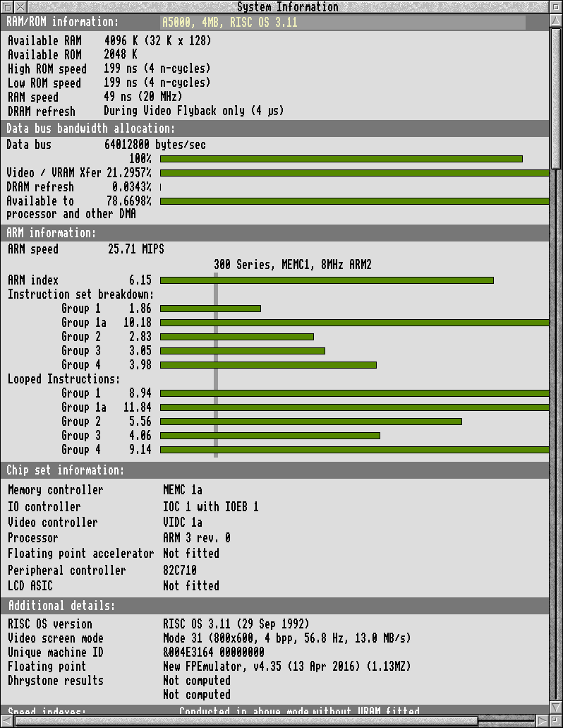The width and height of the screenshot is (563, 728).
Task: Click Video controller VIDC 1a
Action: (x=183, y=523)
